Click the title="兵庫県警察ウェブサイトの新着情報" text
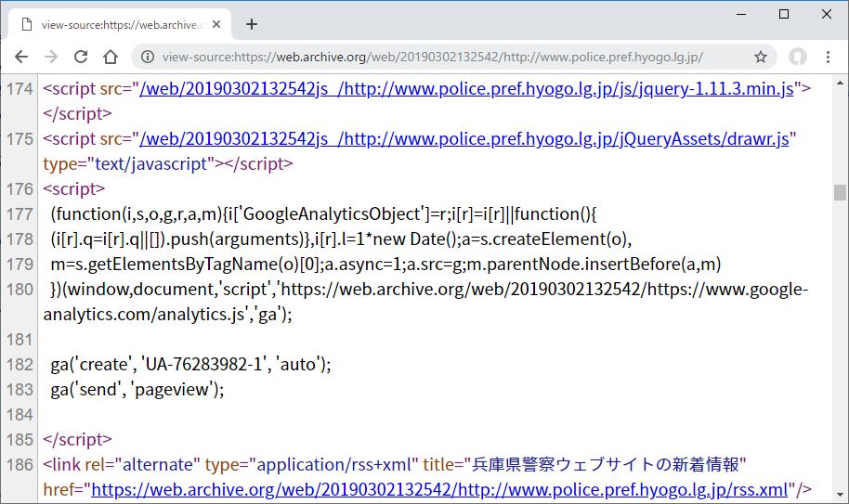This screenshot has width=849, height=504. tap(585, 464)
